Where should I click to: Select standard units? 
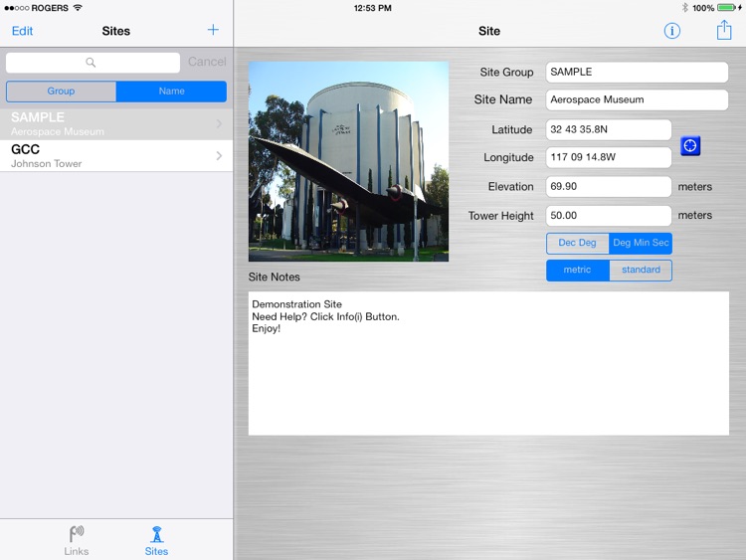641,271
